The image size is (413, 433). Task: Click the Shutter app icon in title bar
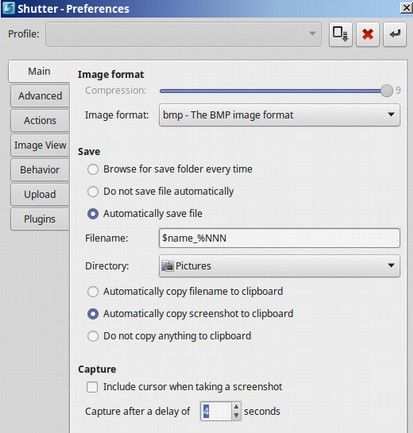[x=8, y=8]
